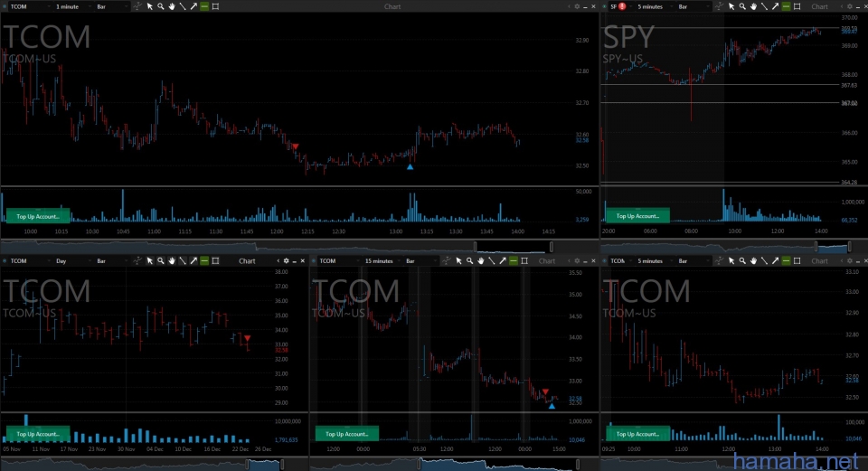This screenshot has width=868, height=471.
Task: Select hand pan tool in SPY chart toolbar
Action: [x=753, y=6]
